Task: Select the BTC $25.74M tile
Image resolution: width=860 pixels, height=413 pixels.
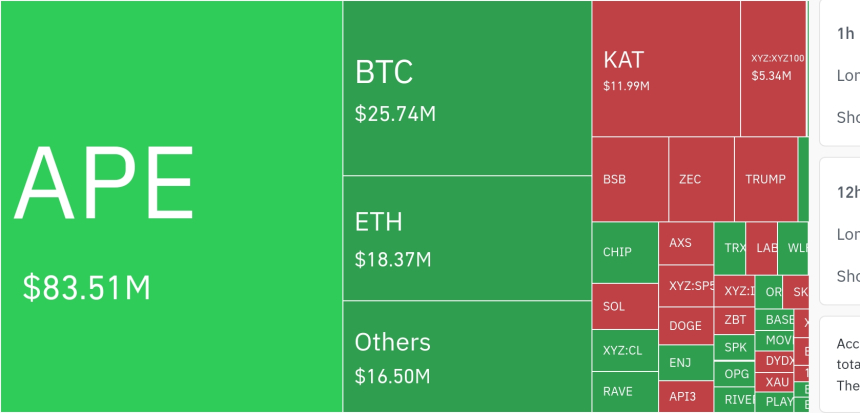Action: click(x=466, y=88)
